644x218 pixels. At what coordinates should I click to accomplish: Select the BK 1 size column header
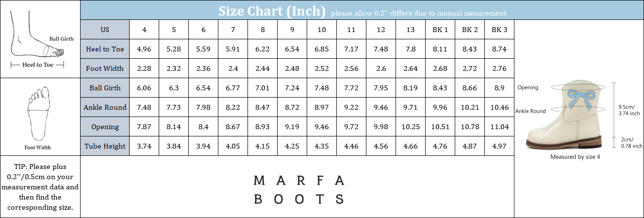[x=440, y=30]
